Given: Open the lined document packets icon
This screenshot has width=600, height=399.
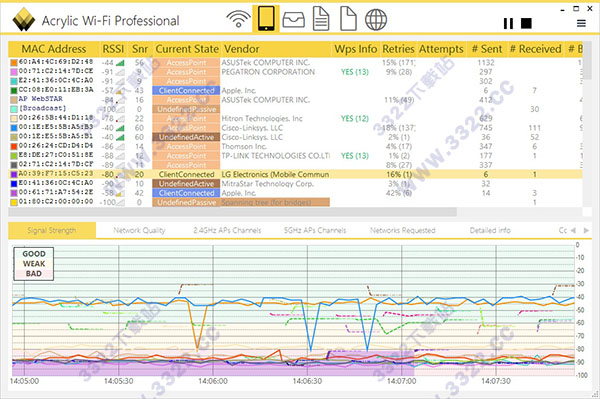Looking at the screenshot, I should point(321,19).
